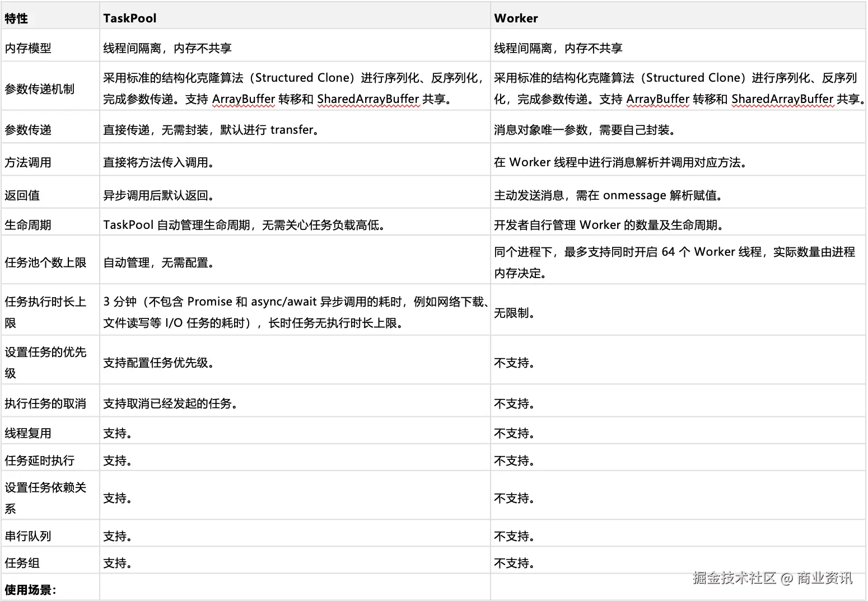Click the ArrayBuffer link in TaskPool column

242,98
